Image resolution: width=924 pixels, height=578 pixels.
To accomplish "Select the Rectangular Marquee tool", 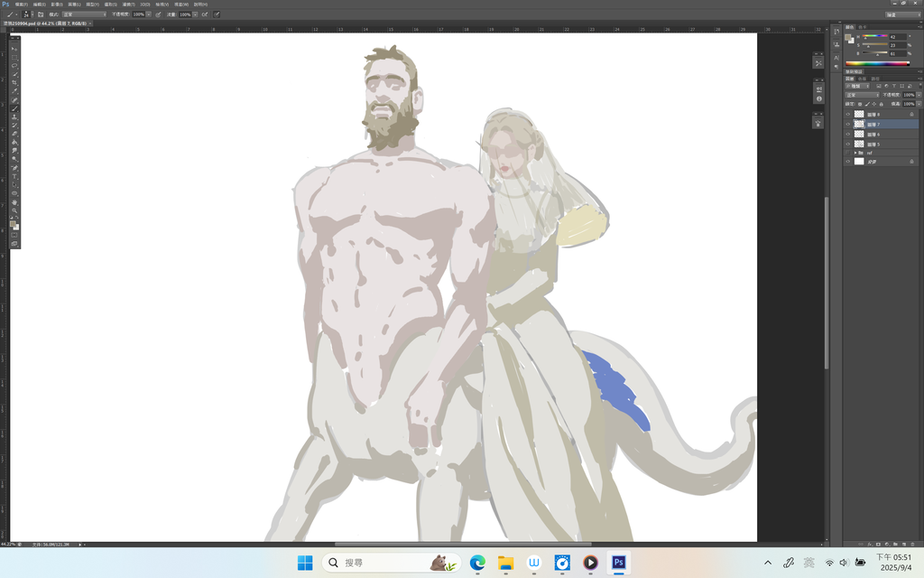I will pyautogui.click(x=14, y=57).
